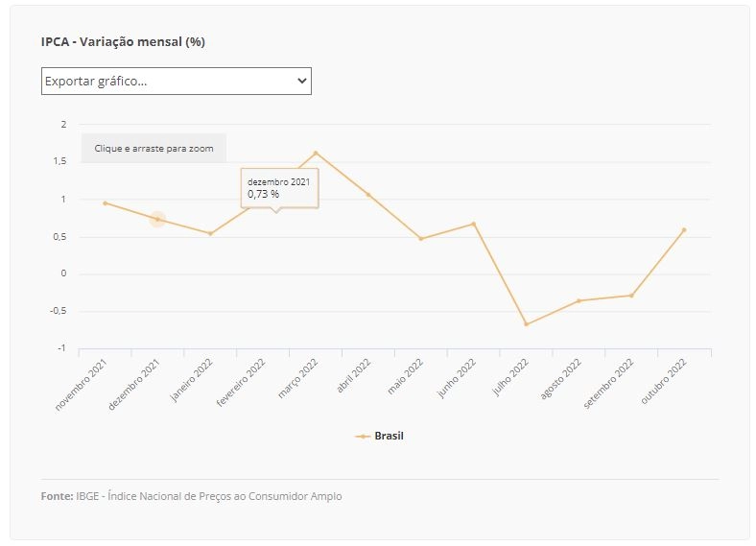Click the 'Clique e arraste para zoom' hint
Screen dimensions: 756x546
[x=154, y=148]
